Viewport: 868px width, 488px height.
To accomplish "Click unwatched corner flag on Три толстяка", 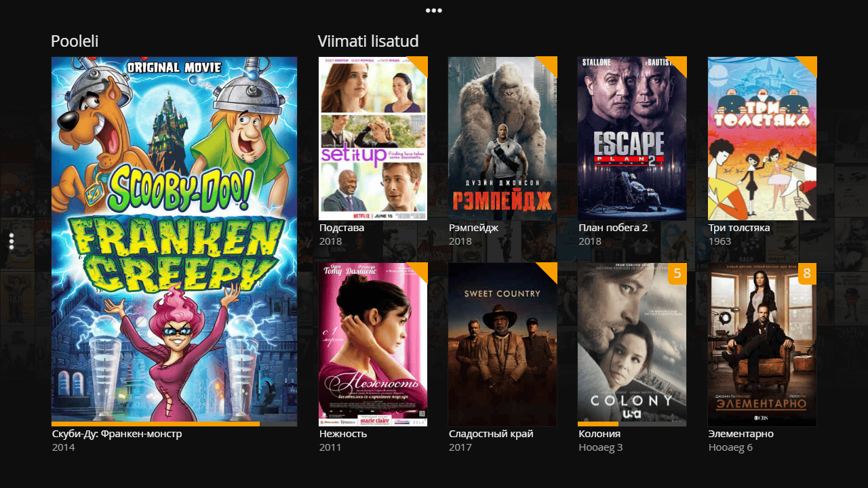I will coord(810,64).
